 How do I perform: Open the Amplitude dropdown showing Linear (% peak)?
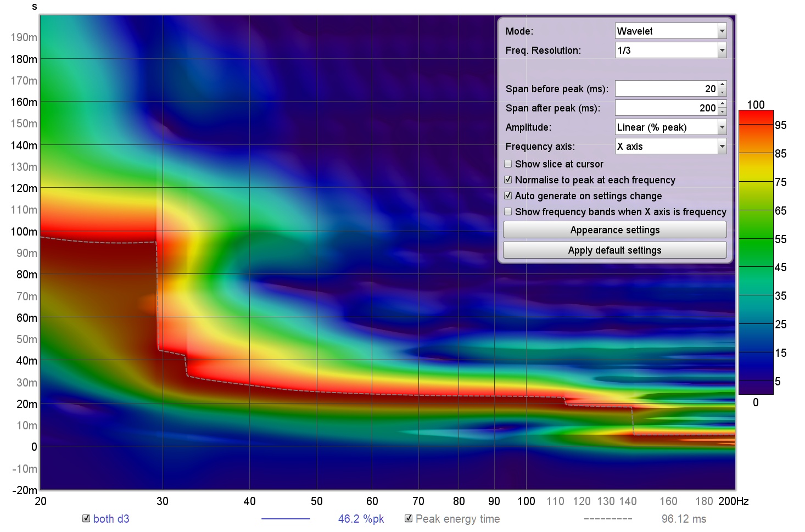pos(670,127)
